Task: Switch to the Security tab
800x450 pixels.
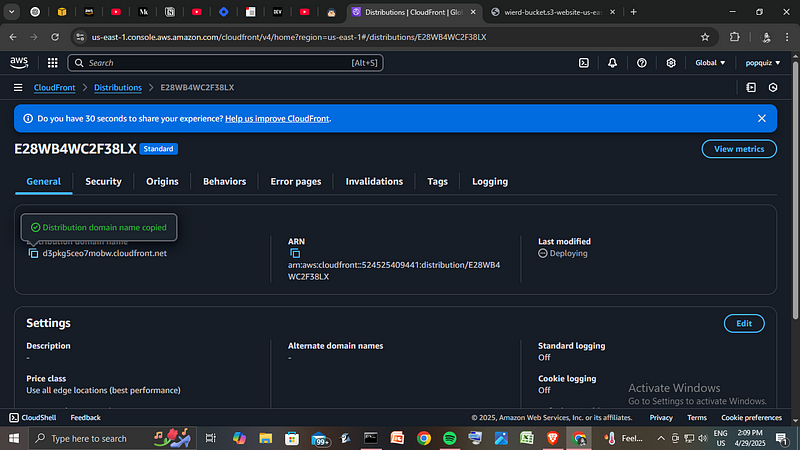Action: tap(103, 182)
